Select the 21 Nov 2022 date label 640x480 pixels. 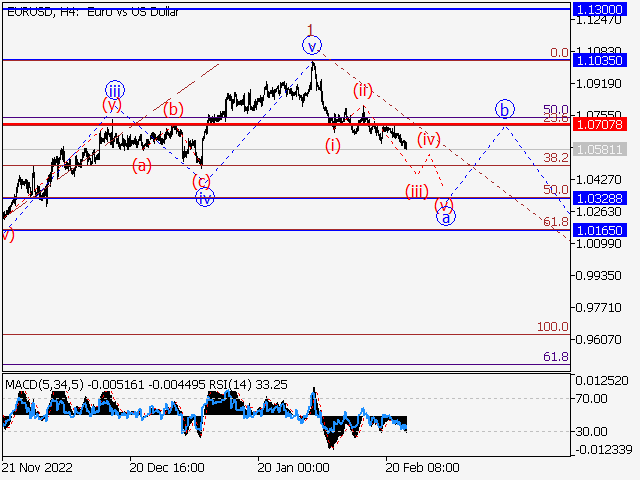(37, 467)
